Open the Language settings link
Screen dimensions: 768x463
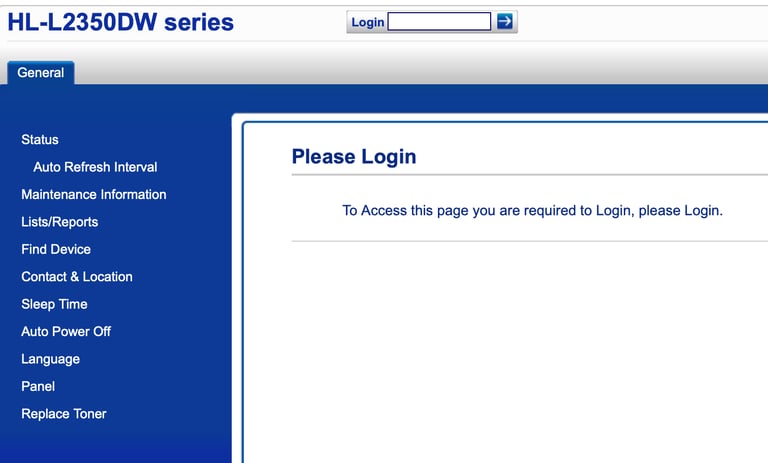click(50, 359)
